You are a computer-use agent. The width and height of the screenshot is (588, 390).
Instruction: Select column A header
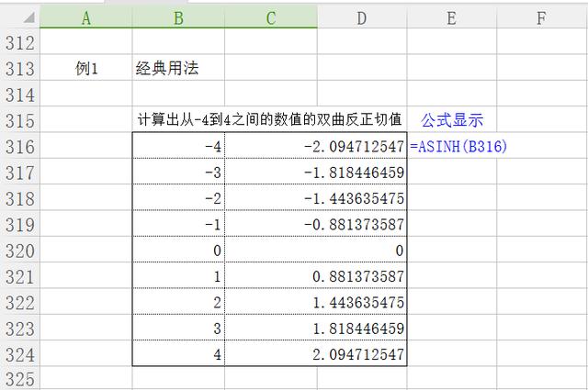click(x=86, y=17)
